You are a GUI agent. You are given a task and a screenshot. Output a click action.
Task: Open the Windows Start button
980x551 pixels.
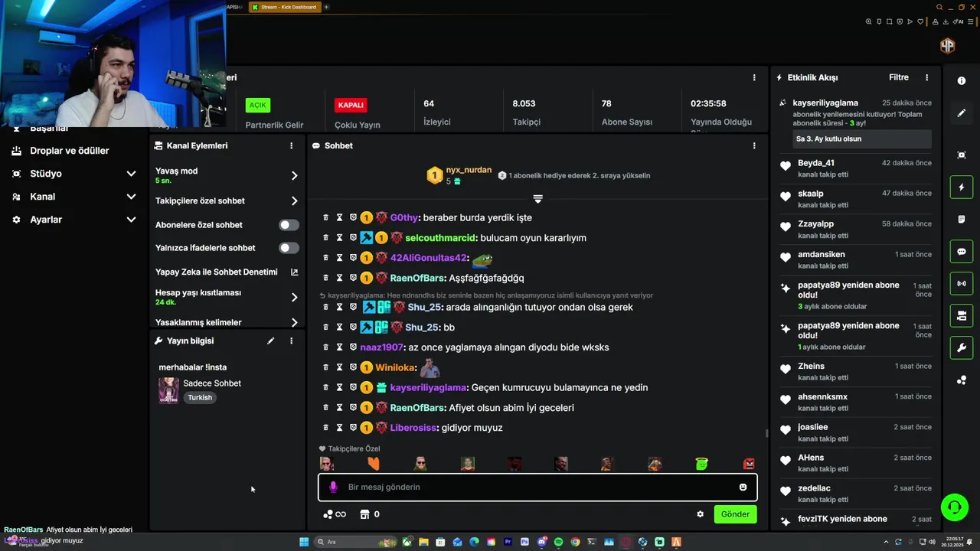[304, 542]
